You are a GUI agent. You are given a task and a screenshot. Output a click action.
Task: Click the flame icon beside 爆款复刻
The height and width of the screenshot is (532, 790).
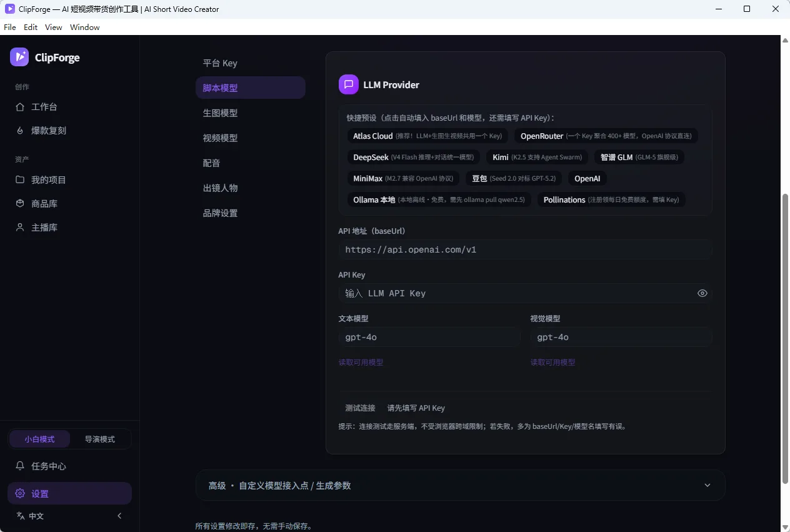pyautogui.click(x=21, y=131)
